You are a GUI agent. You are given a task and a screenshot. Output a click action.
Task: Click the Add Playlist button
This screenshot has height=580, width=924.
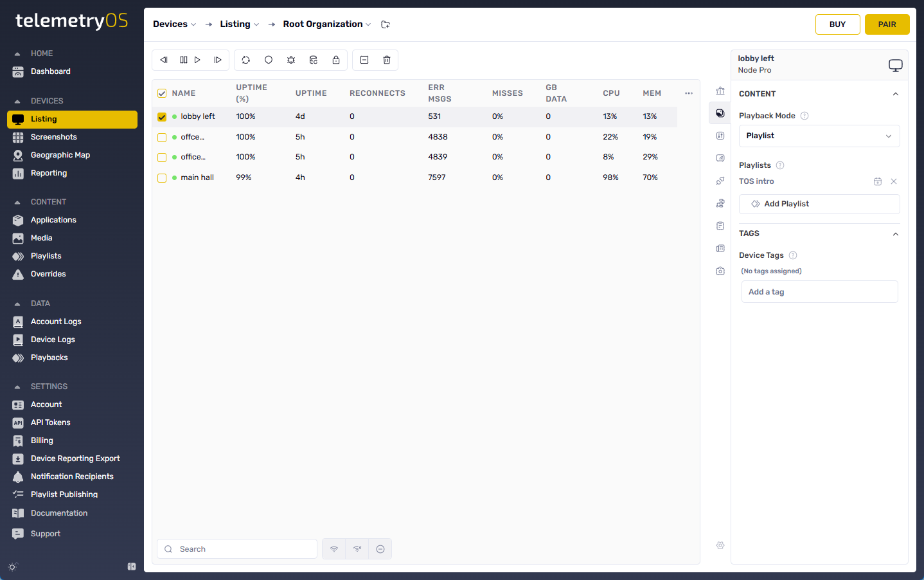(819, 204)
